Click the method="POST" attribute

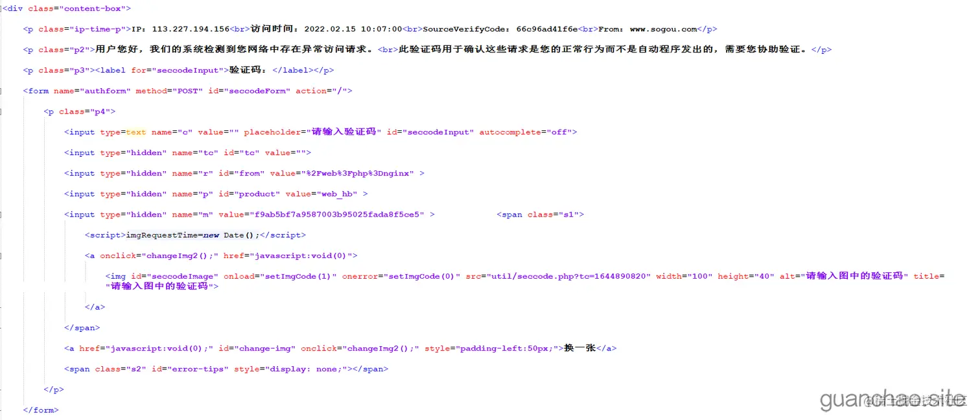click(x=170, y=91)
